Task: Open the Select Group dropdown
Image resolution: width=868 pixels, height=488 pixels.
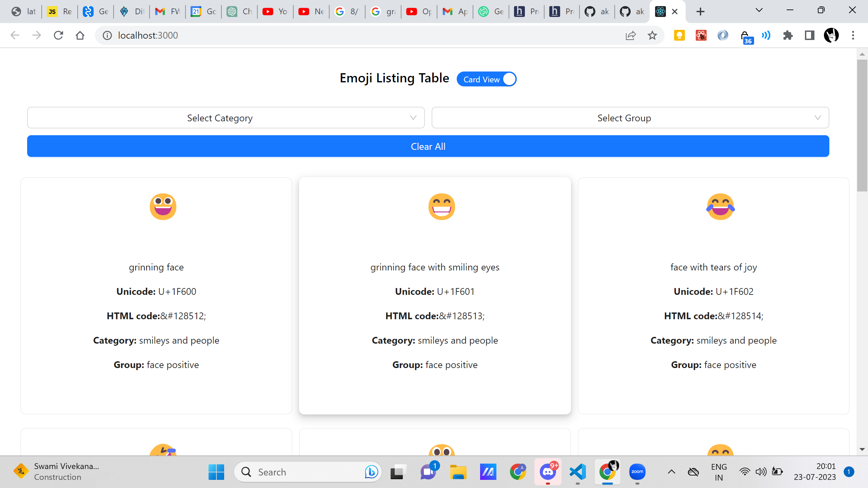Action: point(630,118)
